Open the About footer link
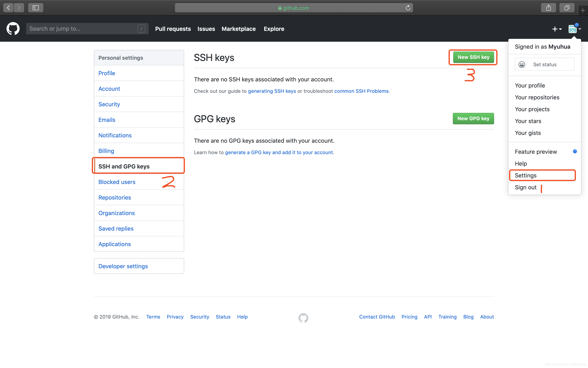 coord(487,317)
